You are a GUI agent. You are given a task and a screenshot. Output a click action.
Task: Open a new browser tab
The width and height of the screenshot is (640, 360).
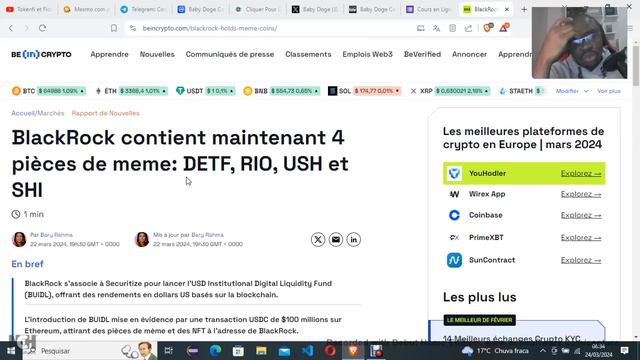tap(524, 9)
